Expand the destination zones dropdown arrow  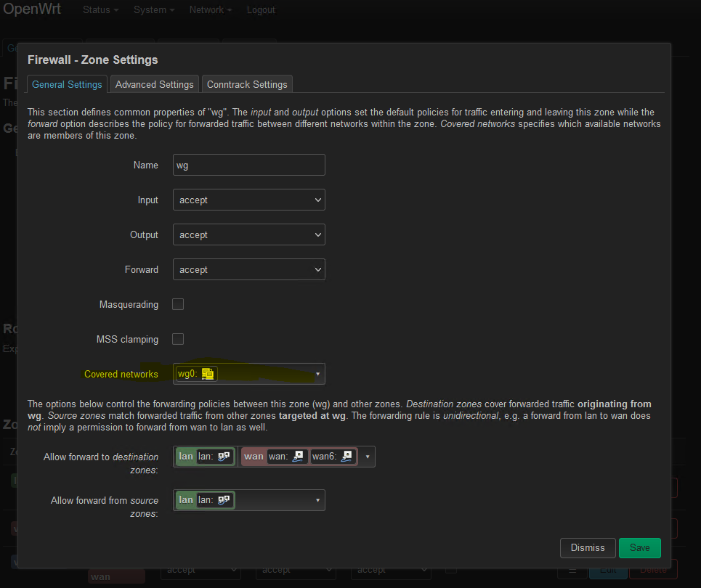[x=368, y=457]
